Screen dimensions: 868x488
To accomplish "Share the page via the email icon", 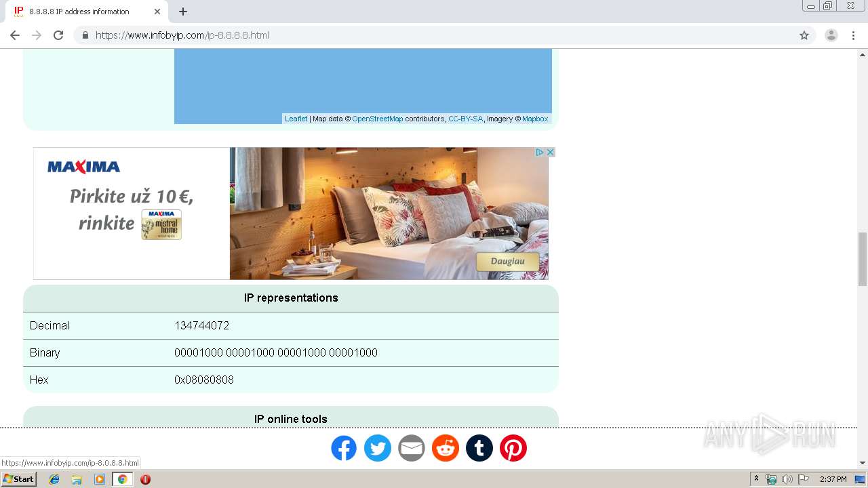I will [412, 448].
